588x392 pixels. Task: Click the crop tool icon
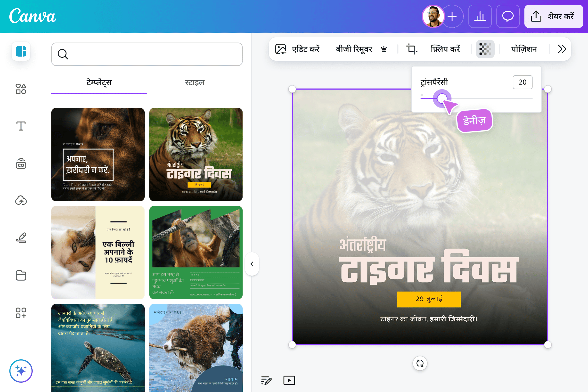[411, 49]
